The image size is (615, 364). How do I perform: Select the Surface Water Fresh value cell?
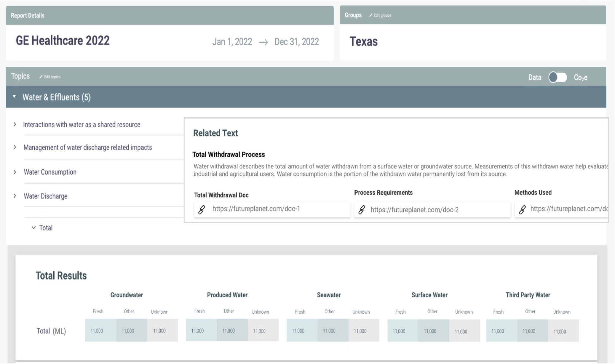[x=403, y=331]
